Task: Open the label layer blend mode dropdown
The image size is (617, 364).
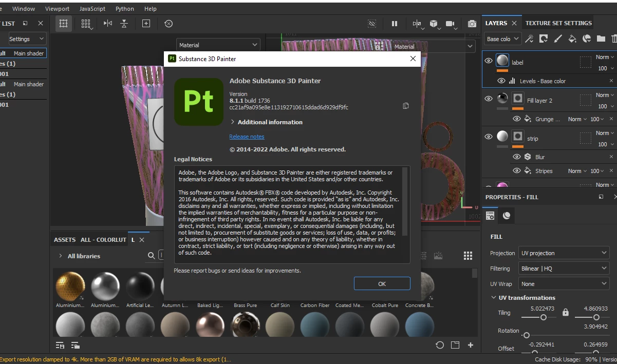Action: pos(605,58)
